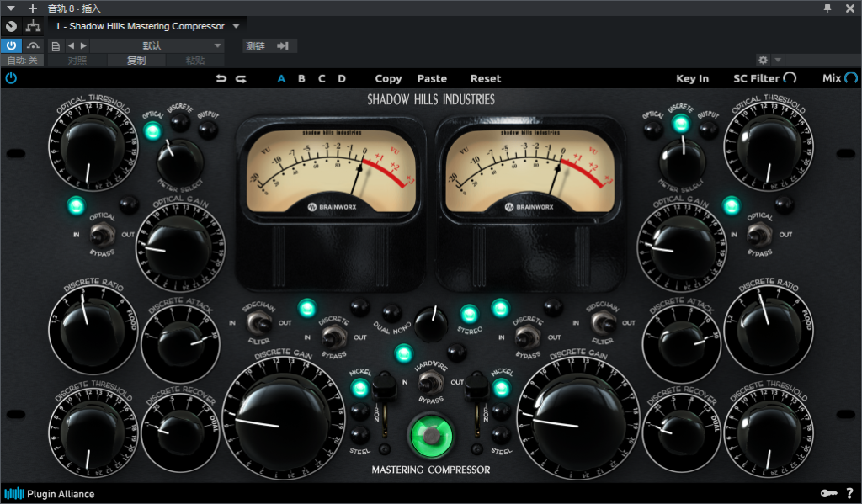The width and height of the screenshot is (862, 504).
Task: Click the left Output meter select LED
Action: point(208,130)
